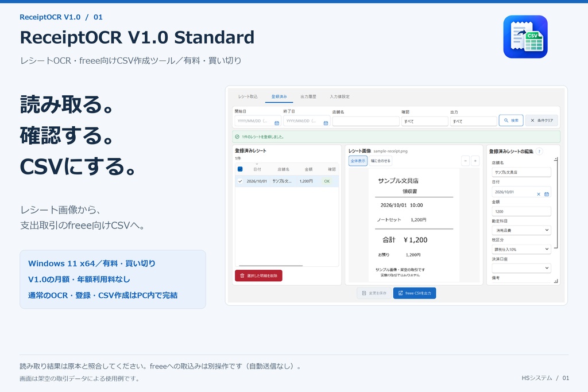Click the 全体表示 view button
Viewport: 588px width, 392px height.
click(358, 161)
